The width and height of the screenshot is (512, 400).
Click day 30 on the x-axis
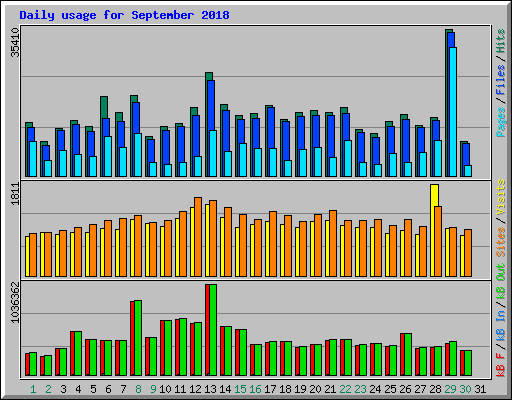(465, 389)
